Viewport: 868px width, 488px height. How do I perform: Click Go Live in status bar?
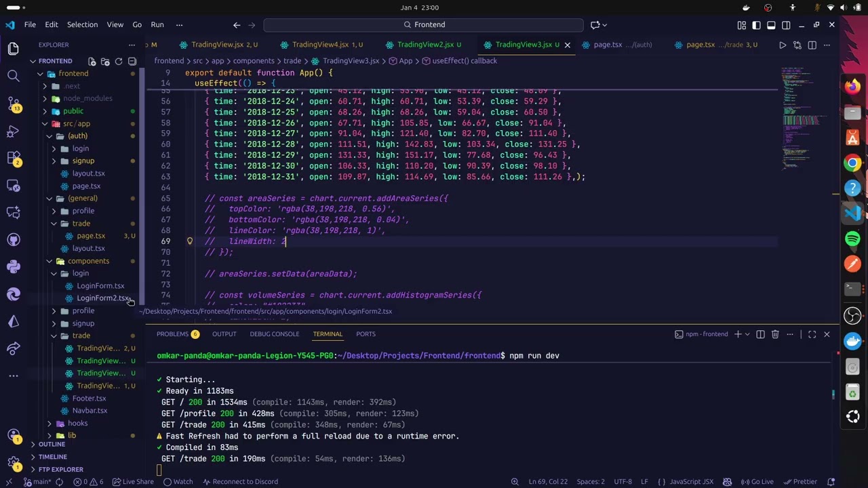(x=757, y=482)
